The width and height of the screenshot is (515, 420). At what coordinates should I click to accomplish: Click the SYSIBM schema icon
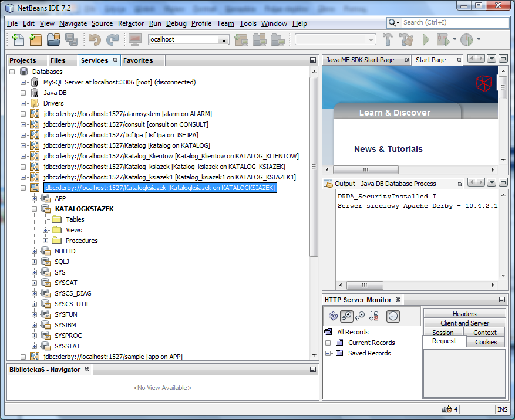pos(46,325)
